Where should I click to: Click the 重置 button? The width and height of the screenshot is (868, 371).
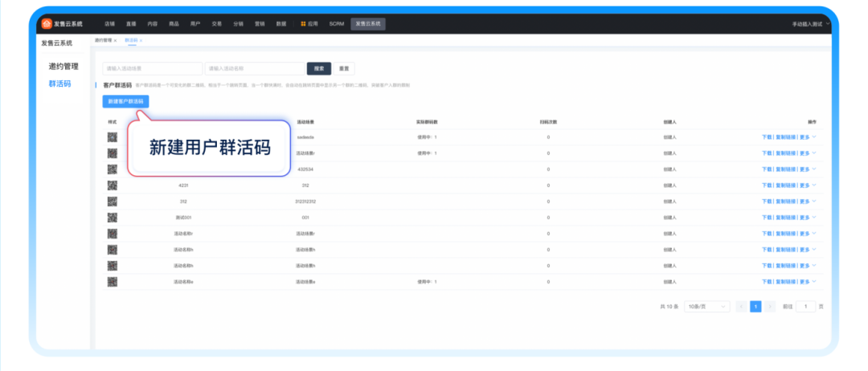click(x=344, y=68)
